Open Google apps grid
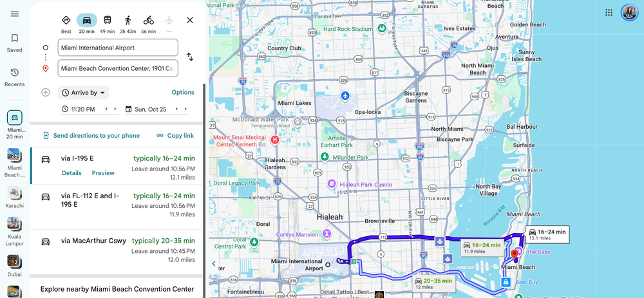Image resolution: width=644 pixels, height=298 pixels. [609, 13]
